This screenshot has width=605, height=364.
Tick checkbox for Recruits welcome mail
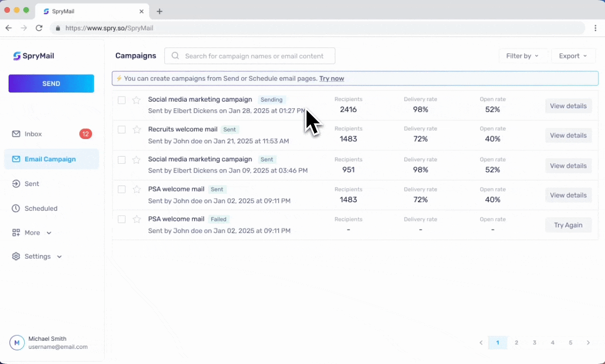121,129
